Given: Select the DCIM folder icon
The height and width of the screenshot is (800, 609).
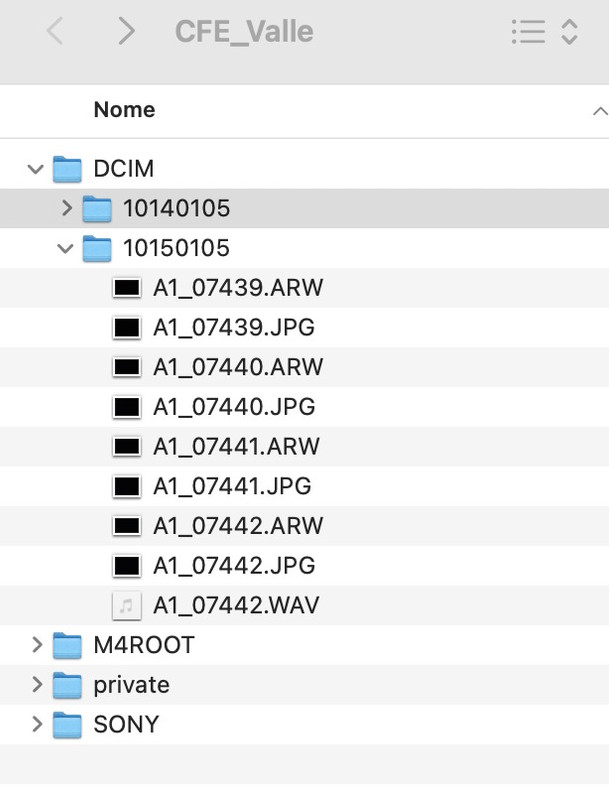Looking at the screenshot, I should coord(67,169).
